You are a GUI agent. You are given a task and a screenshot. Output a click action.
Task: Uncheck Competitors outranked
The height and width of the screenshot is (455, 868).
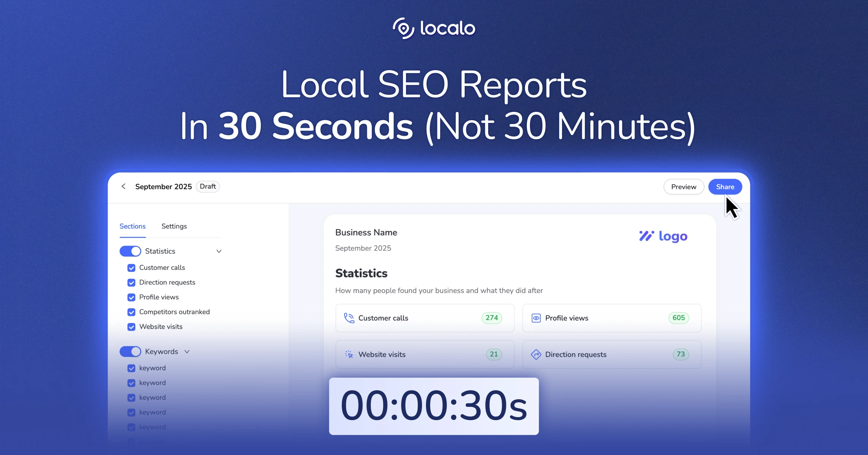(x=131, y=312)
